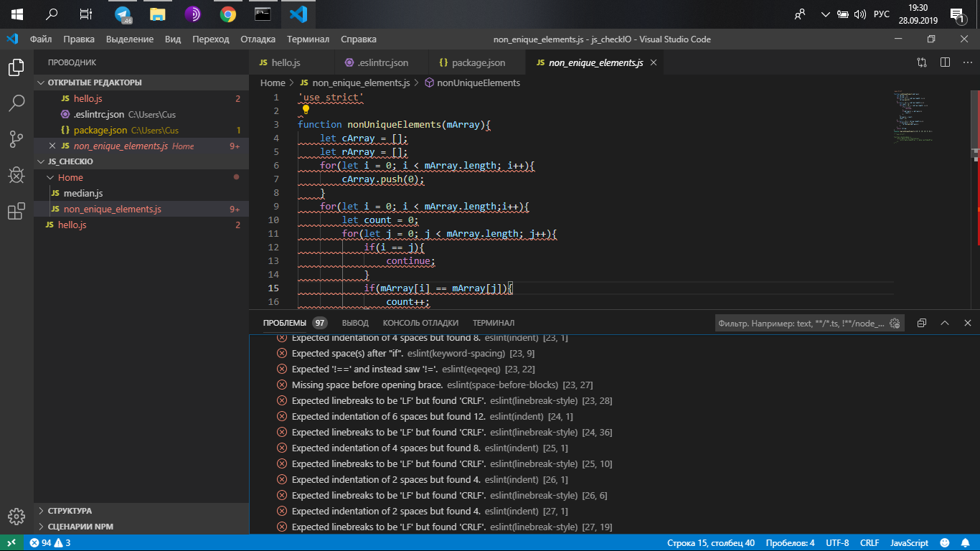Open the Windows Start menu
The image size is (980, 551).
pyautogui.click(x=17, y=14)
